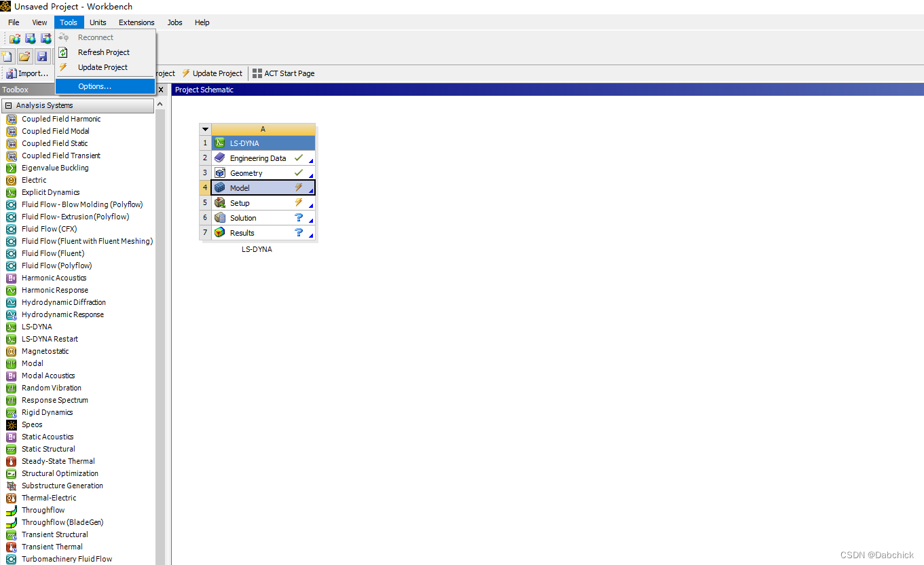Open a project with the folder icon
Viewport: 924px width, 565px height.
pos(24,56)
